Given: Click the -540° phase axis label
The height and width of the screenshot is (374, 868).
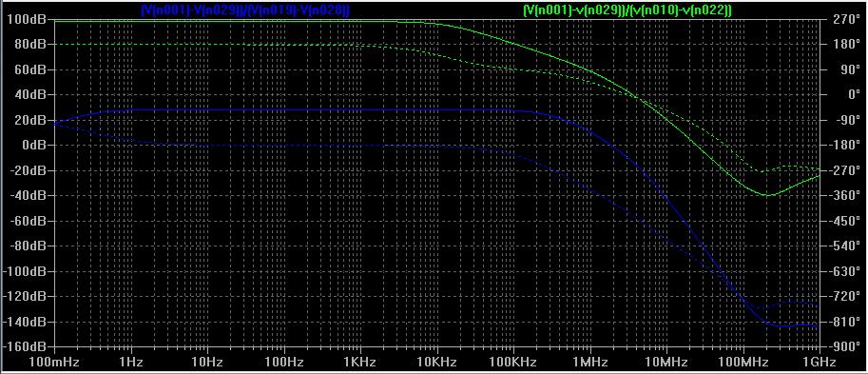Looking at the screenshot, I should tap(843, 246).
